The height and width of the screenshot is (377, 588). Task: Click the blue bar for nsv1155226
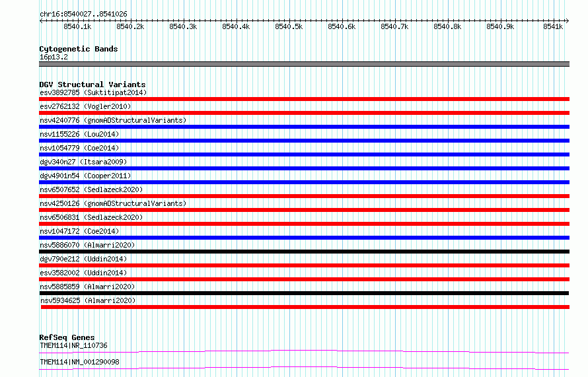point(304,141)
